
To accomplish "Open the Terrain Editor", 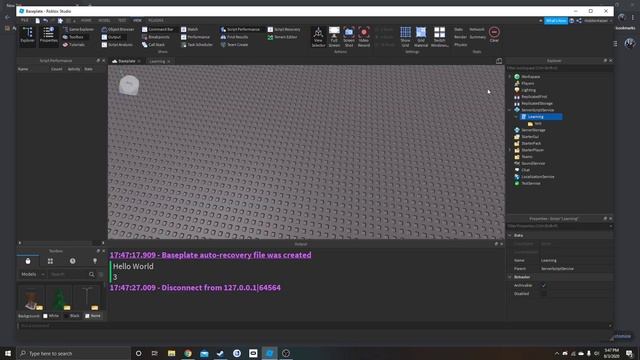I will [x=282, y=37].
